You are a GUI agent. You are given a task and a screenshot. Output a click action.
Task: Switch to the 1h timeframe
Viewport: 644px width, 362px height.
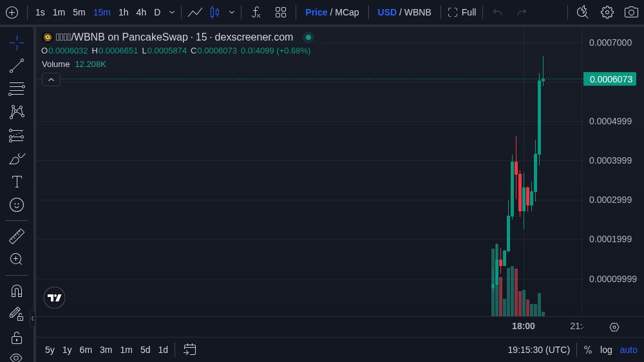tap(123, 12)
